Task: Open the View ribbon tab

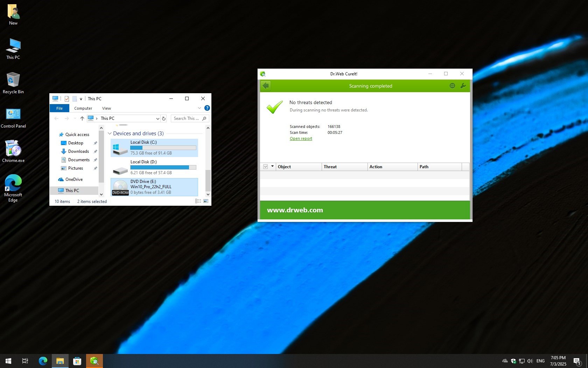Action: (106, 108)
